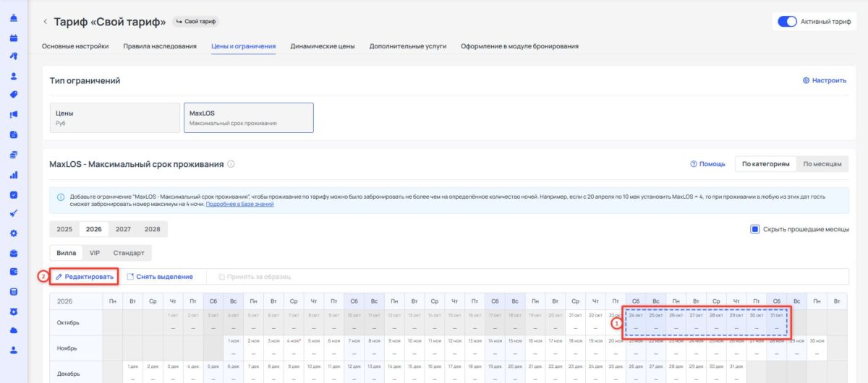Open the gear settings sidebar icon
868x383 pixels.
tap(14, 233)
